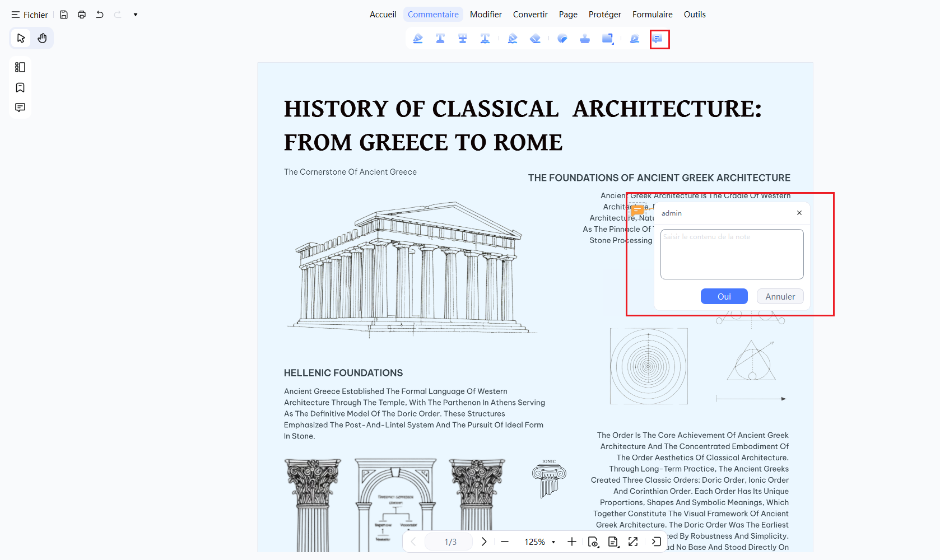Viewport: 940px width, 560px height.
Task: Go to the next page
Action: (484, 542)
